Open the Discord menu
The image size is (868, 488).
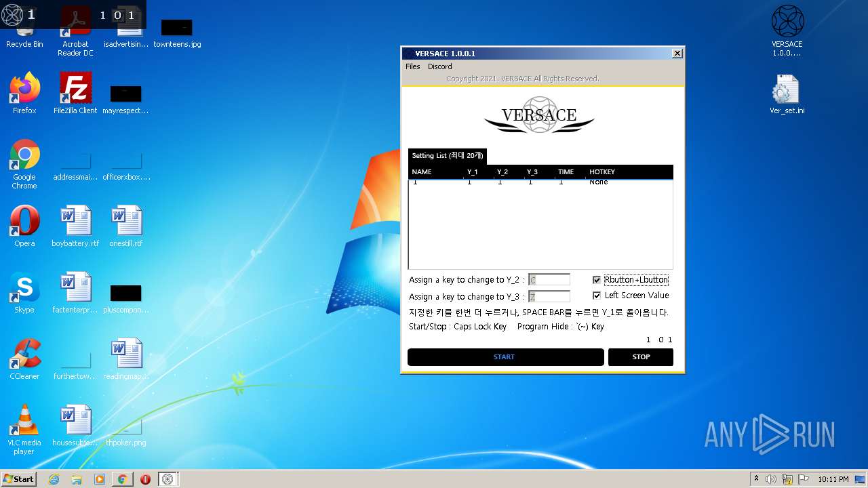click(x=439, y=66)
